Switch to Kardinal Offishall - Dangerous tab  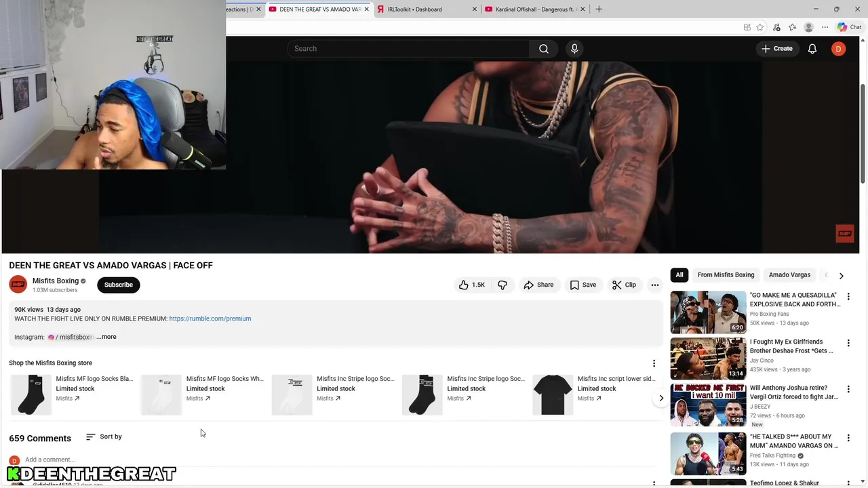coord(535,9)
